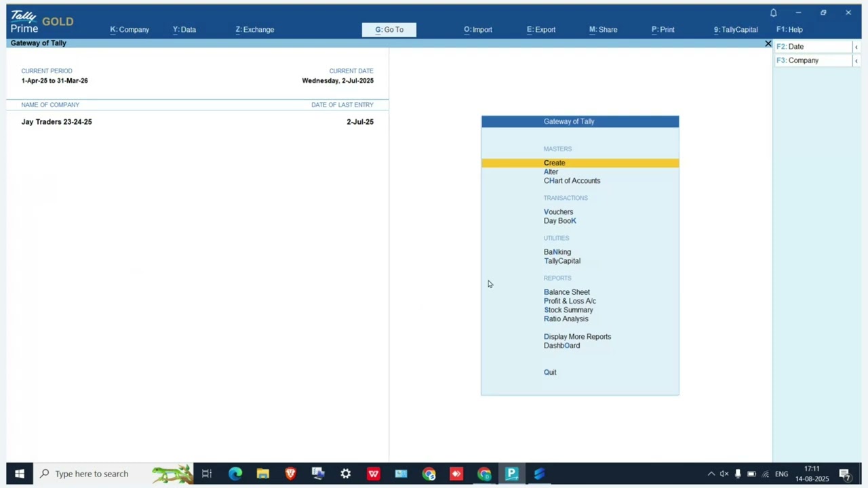Open Vouchers under Transactions

click(x=558, y=212)
